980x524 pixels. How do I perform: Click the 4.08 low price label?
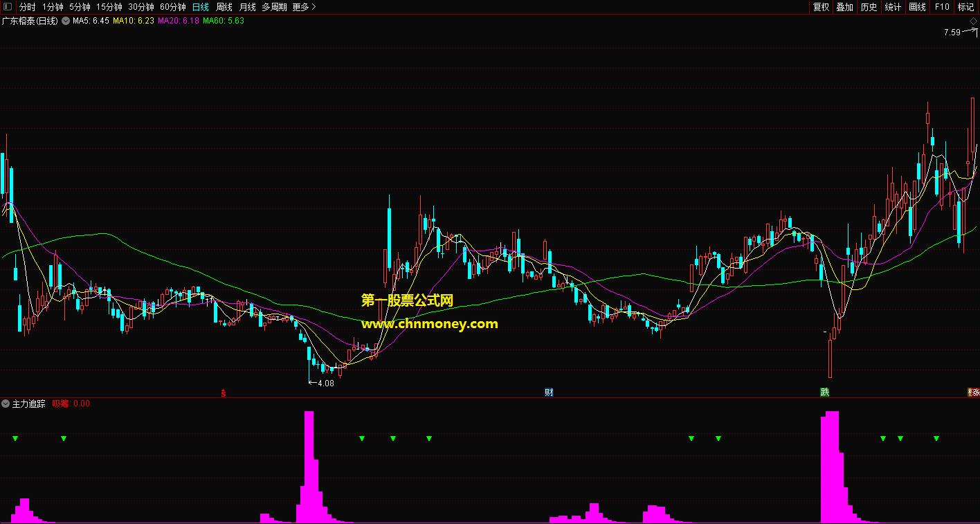[326, 383]
